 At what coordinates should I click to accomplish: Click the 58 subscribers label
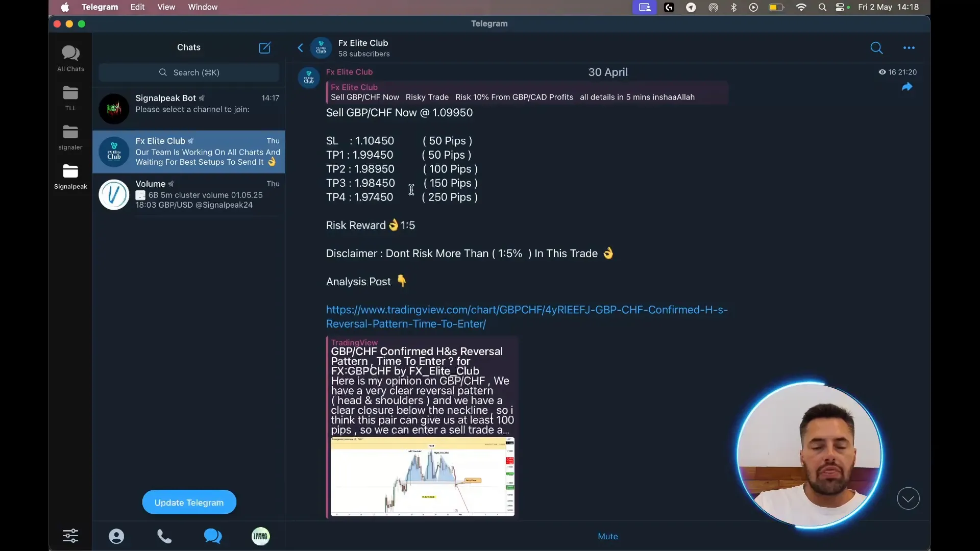(364, 54)
